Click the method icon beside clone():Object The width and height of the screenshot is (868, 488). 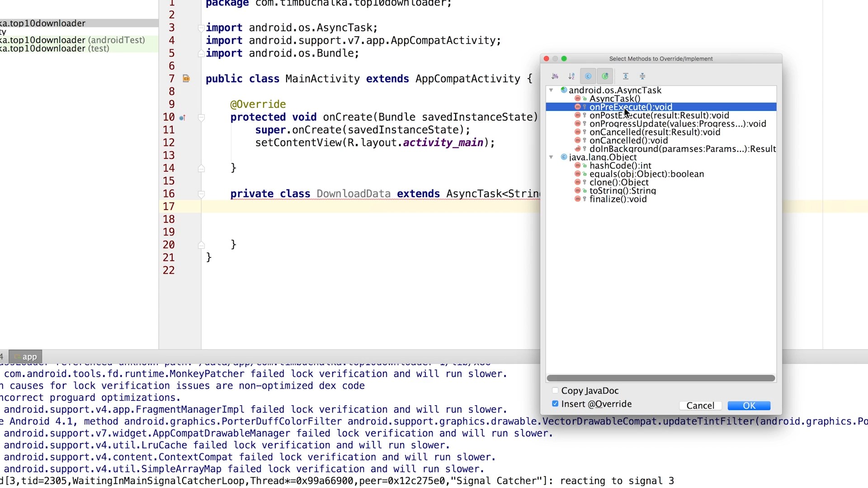578,183
